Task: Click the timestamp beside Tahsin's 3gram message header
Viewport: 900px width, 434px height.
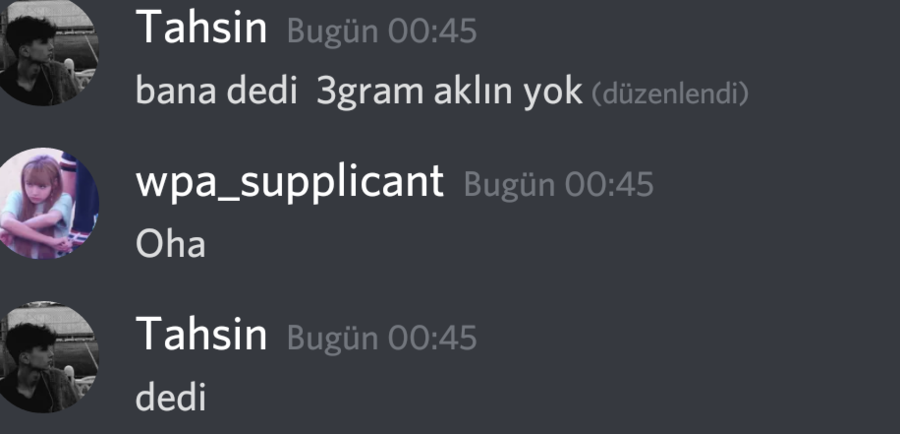Action: click(382, 31)
